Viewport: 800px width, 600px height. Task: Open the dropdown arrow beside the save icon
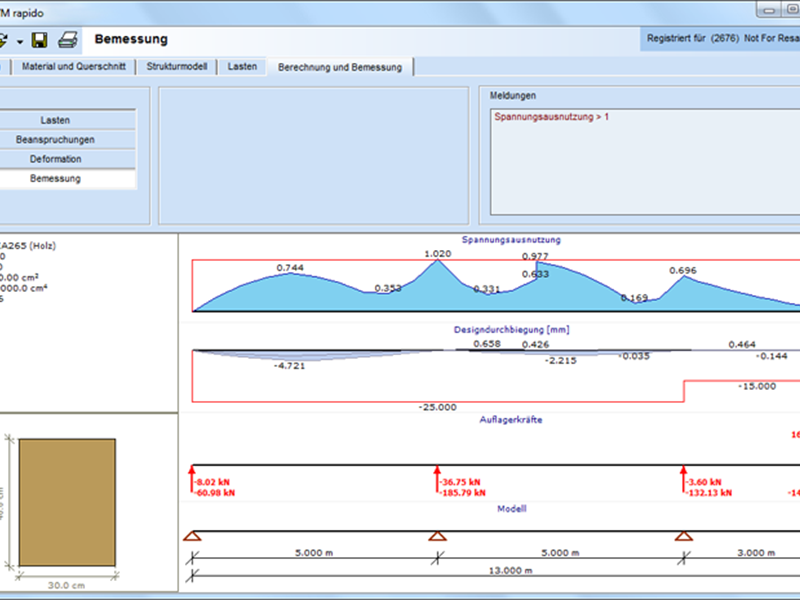19,40
